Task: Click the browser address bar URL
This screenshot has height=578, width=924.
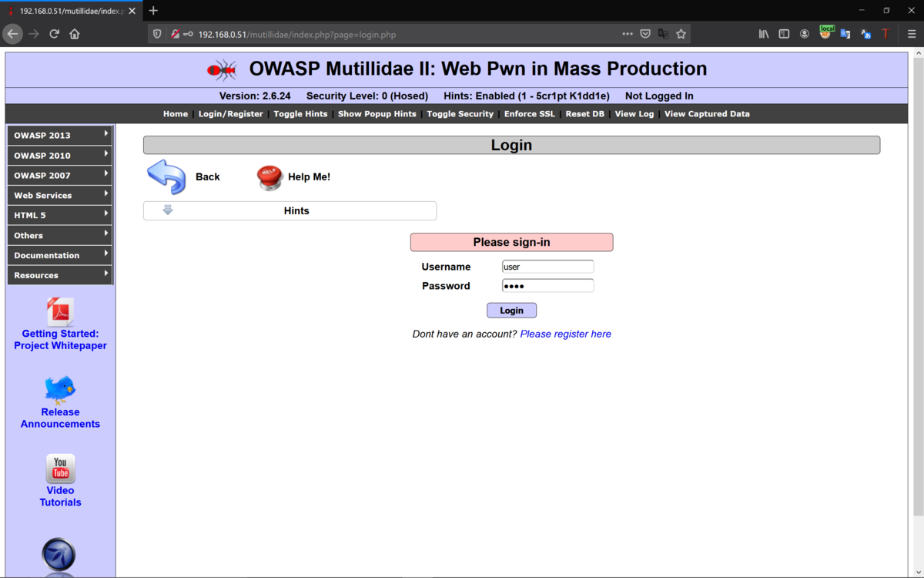Action: pos(297,35)
